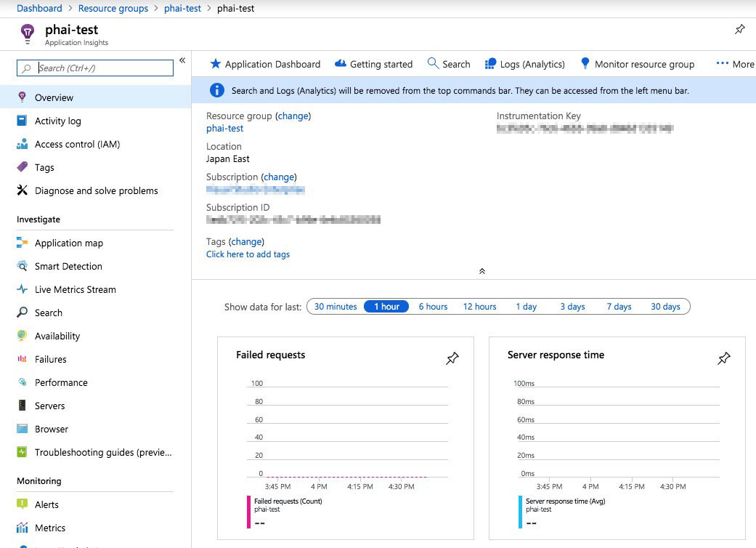Click Search in the top command bar
This screenshot has height=548, width=756.
(449, 64)
